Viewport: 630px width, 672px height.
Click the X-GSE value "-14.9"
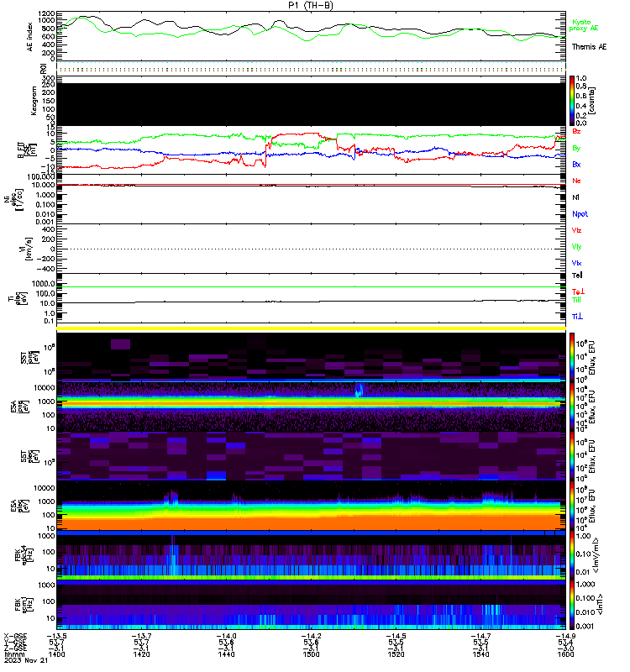pos(565,636)
